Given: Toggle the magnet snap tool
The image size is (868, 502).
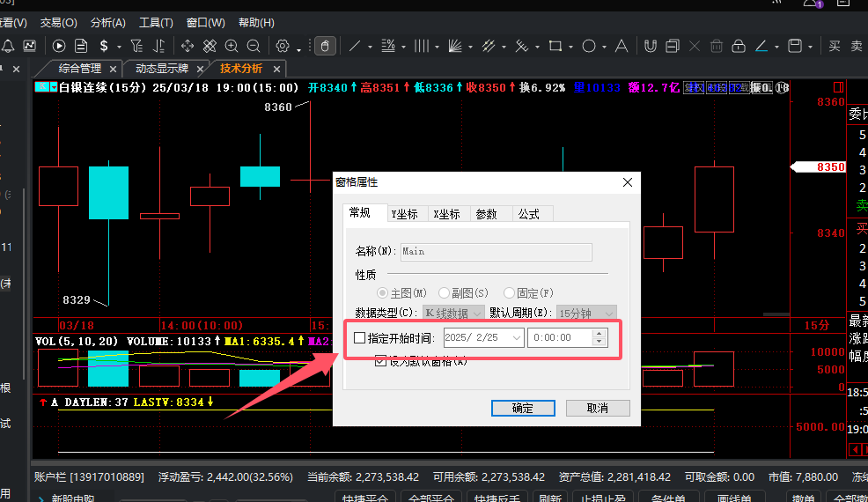Looking at the screenshot, I should [x=651, y=46].
